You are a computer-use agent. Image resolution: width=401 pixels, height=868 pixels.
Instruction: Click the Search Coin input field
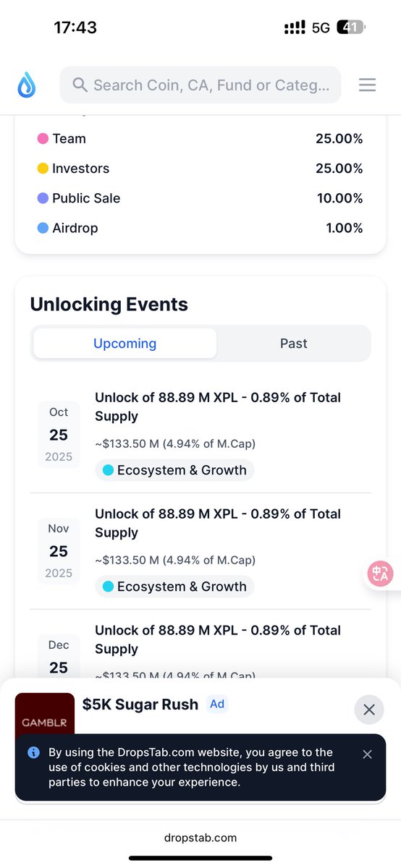click(x=200, y=85)
